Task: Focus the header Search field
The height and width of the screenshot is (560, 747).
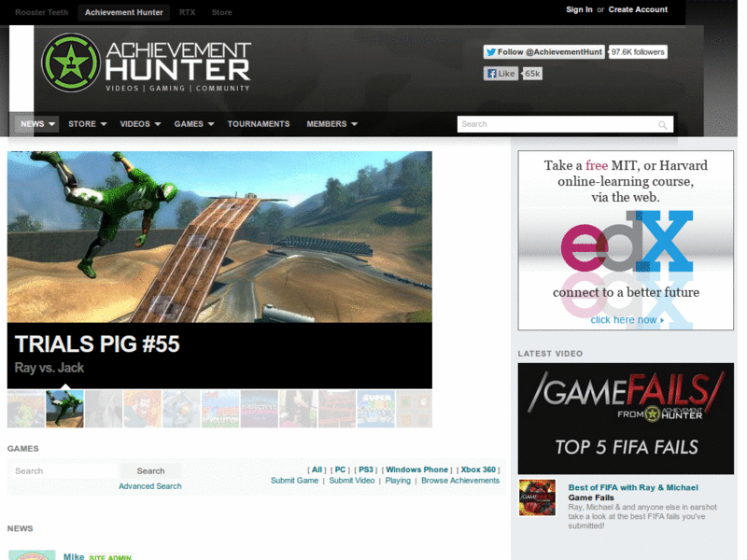Action: [x=565, y=124]
